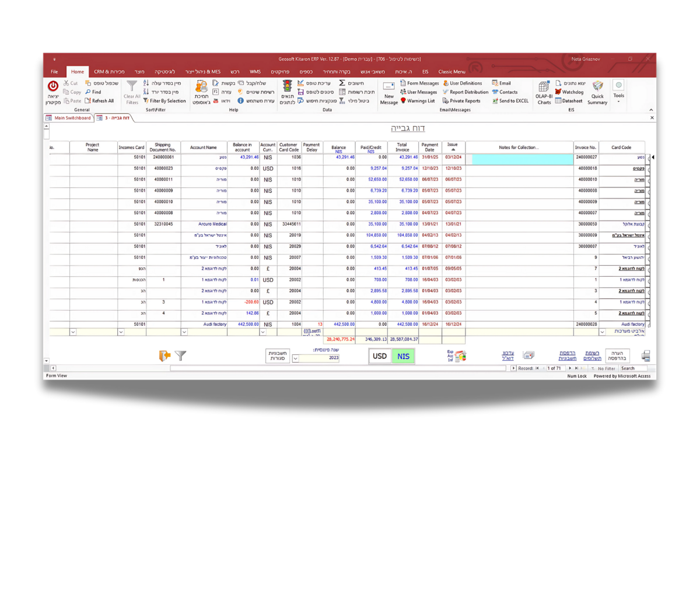Open the עדכון דוא"ל email update link

508,356
